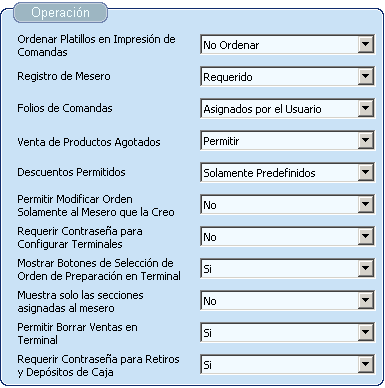Expand Venta de Productos Agotados arrow
The width and height of the screenshot is (385, 388).
pyautogui.click(x=365, y=140)
